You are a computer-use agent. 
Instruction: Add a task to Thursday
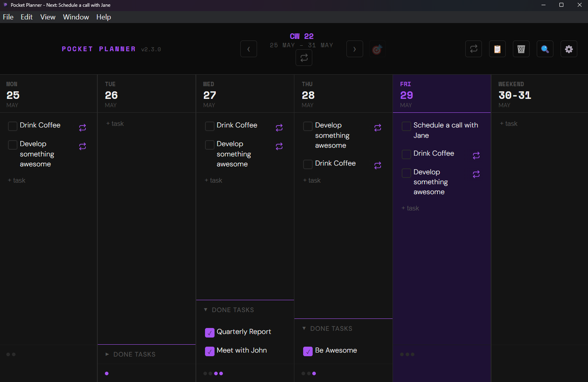[312, 180]
